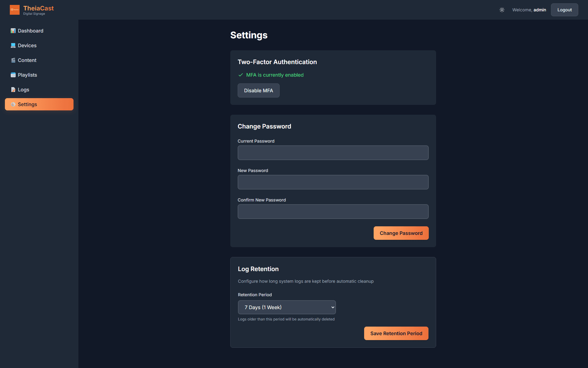Open the Content library
Image resolution: width=588 pixels, height=368 pixels.
coord(27,60)
